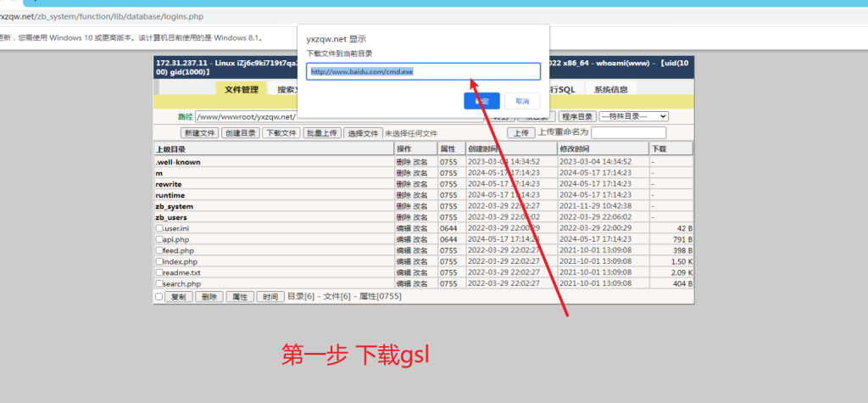Click the 上传重命名为 input field
Viewport: 868px width, 403px height.
pyautogui.click(x=628, y=133)
